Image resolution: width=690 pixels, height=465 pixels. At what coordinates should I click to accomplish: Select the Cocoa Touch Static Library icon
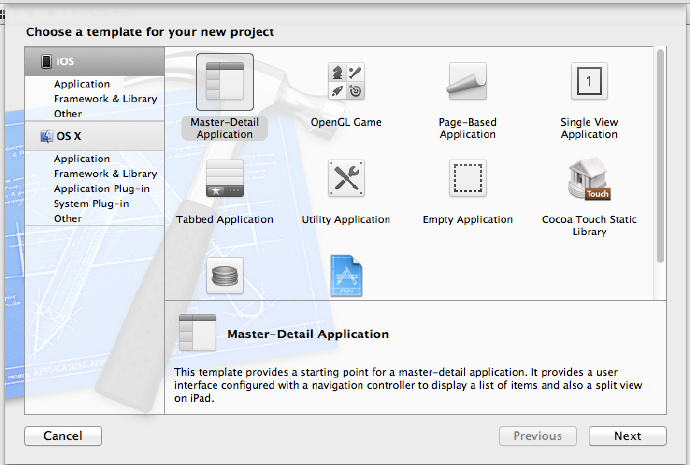click(x=589, y=179)
